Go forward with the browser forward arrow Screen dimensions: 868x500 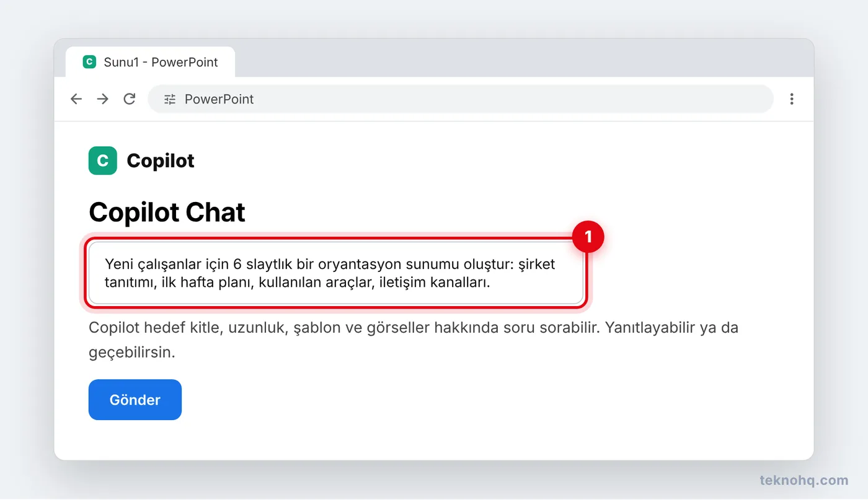coord(103,99)
